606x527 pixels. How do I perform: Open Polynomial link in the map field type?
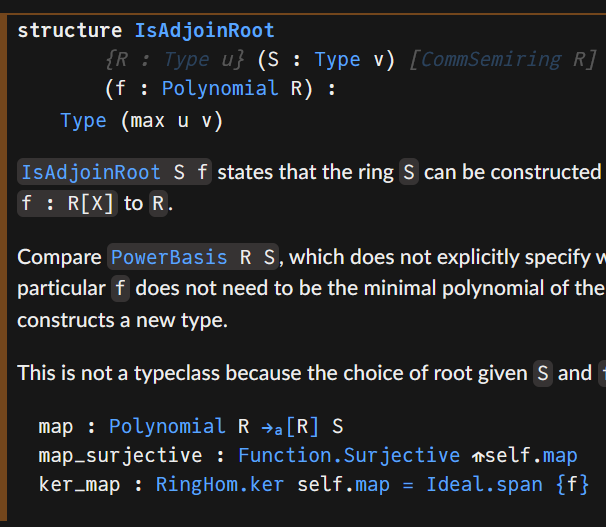(168, 426)
